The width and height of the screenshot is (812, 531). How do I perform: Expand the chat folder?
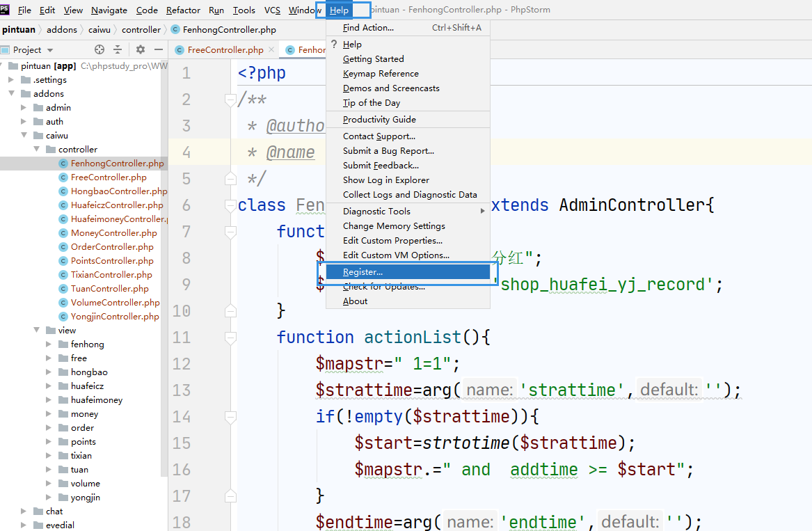23,512
